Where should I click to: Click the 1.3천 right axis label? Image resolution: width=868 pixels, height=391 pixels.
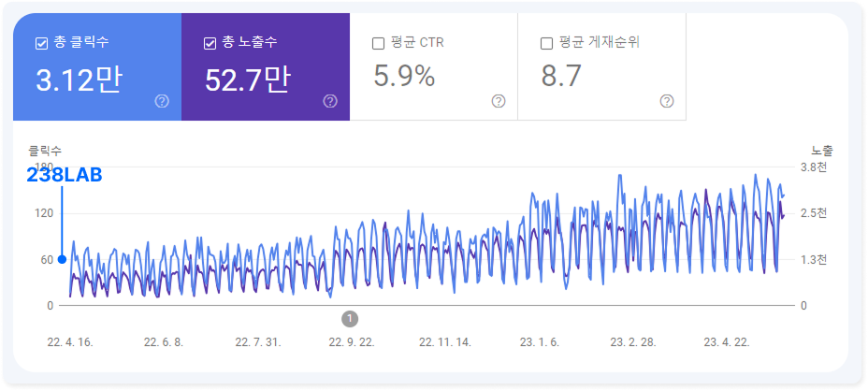[x=814, y=260]
